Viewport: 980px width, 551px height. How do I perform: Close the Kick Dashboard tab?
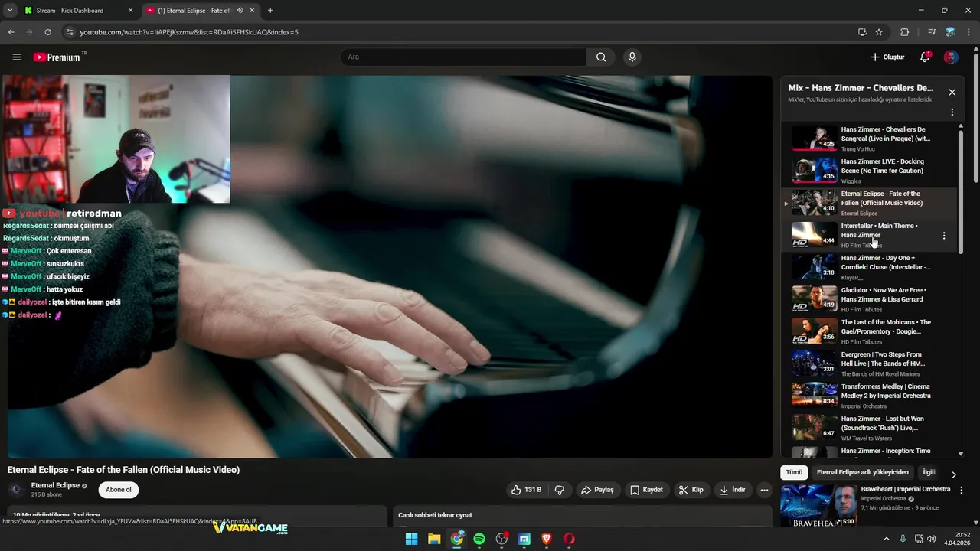click(x=130, y=11)
